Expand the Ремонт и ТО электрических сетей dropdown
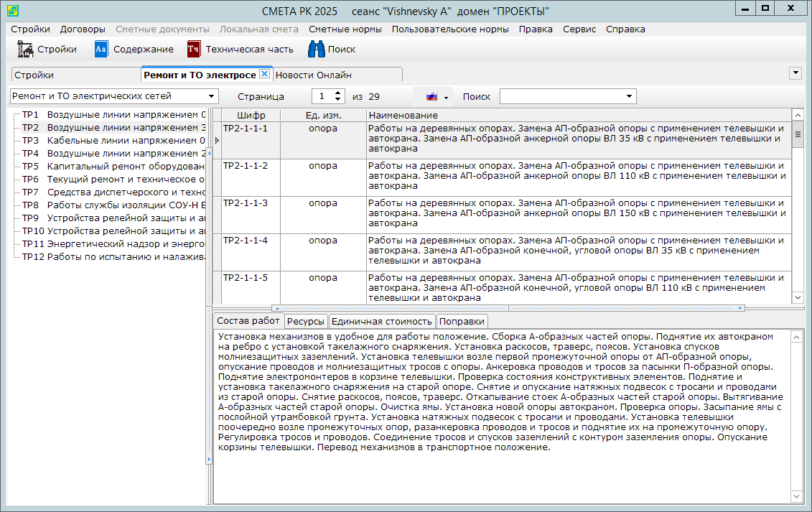The width and height of the screenshot is (812, 512). tap(211, 96)
